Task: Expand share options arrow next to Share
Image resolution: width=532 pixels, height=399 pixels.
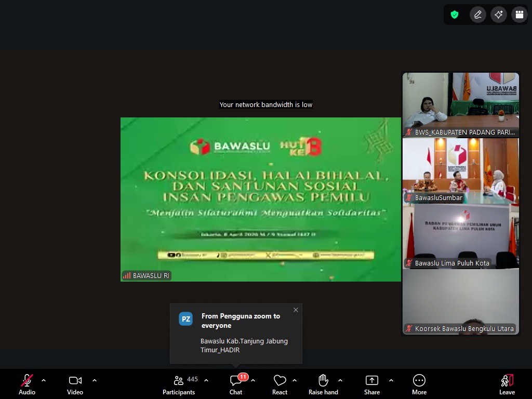Action: [391, 380]
